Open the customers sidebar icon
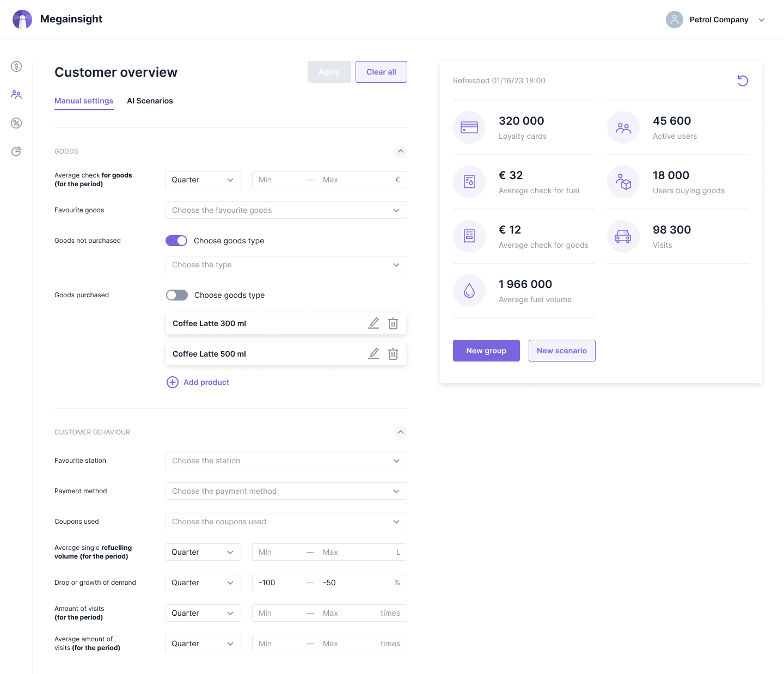The height and width of the screenshot is (674, 784). 16,95
